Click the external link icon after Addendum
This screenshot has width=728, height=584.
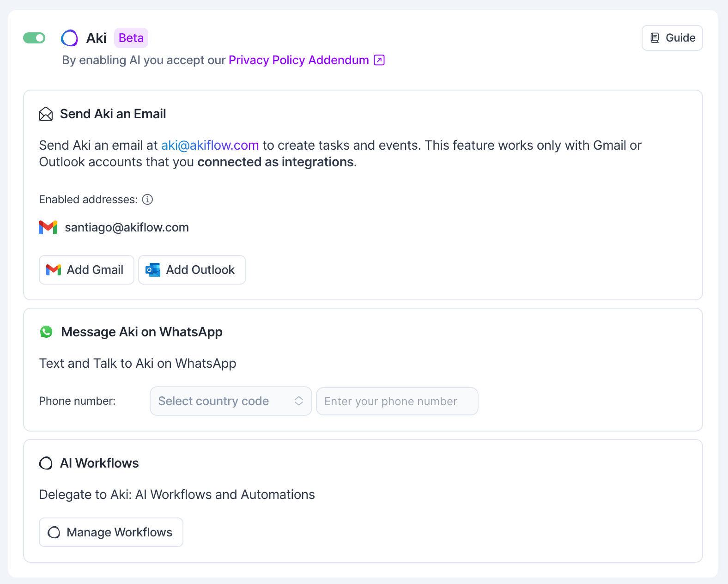[379, 60]
